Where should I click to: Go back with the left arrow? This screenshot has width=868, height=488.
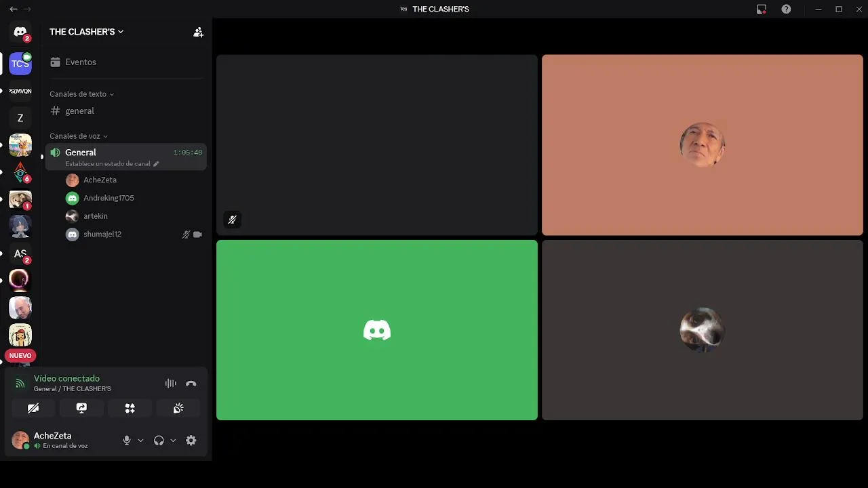tap(13, 9)
